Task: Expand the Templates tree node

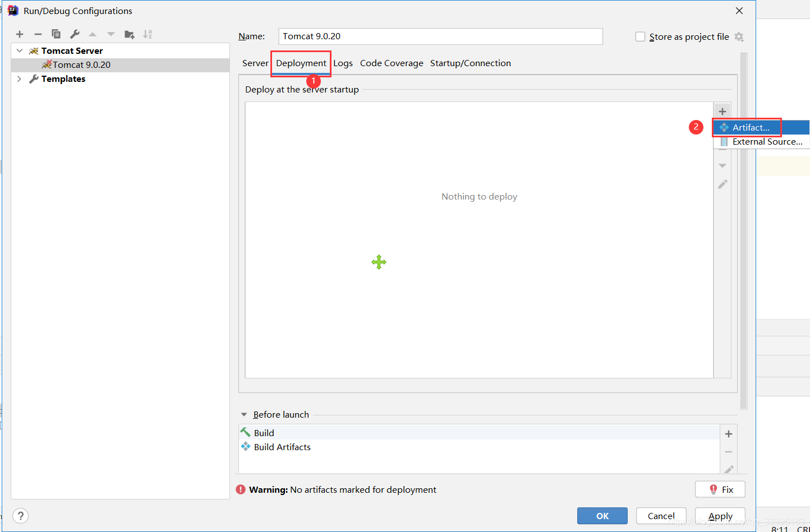Action: click(20, 79)
